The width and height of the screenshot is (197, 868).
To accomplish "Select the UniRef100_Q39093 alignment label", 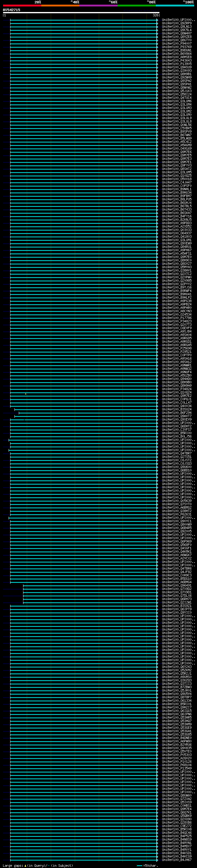I will [x=177, y=71].
